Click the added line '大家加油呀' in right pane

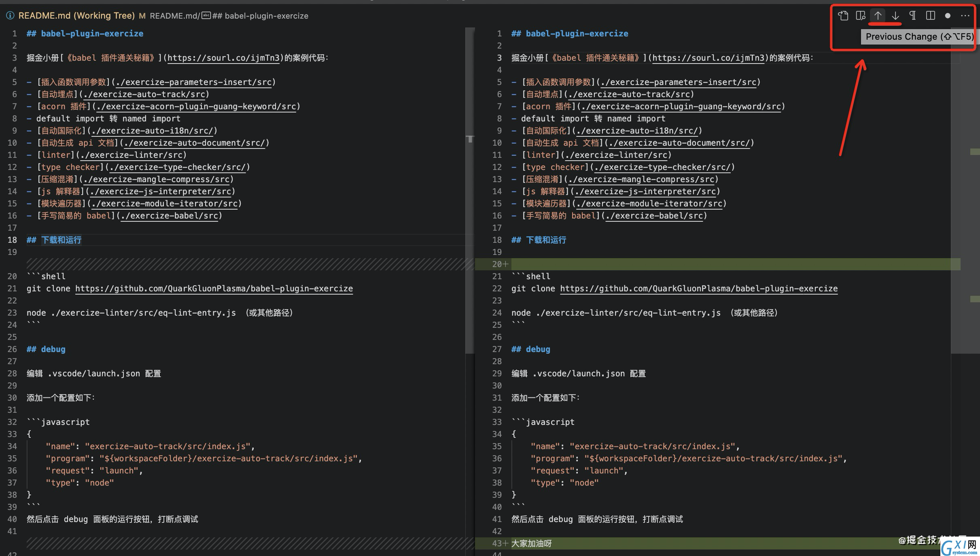tap(532, 543)
